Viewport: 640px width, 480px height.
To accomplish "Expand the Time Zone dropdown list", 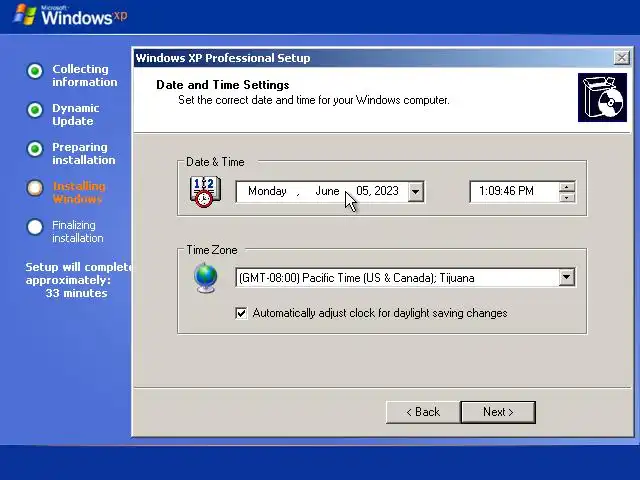I will [566, 278].
